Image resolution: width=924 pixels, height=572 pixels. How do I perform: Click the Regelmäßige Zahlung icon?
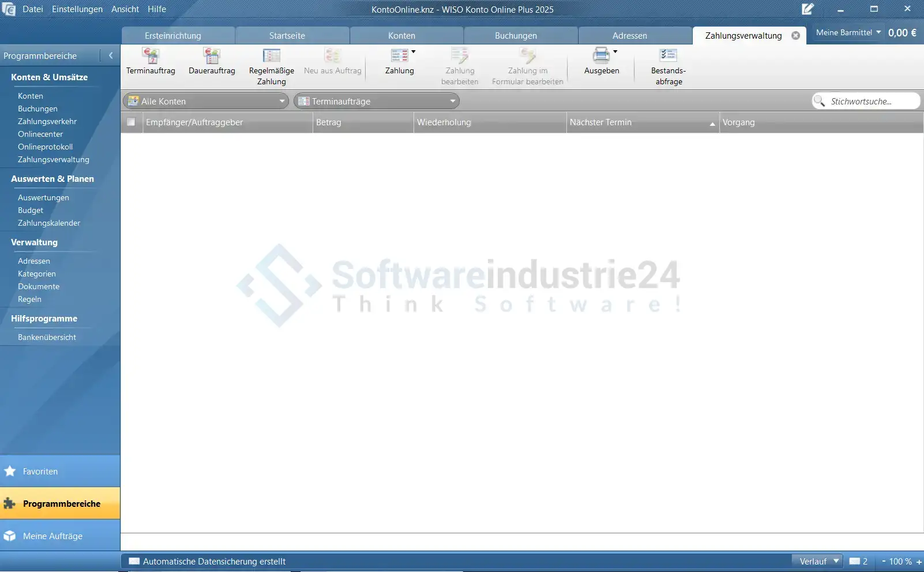point(271,56)
